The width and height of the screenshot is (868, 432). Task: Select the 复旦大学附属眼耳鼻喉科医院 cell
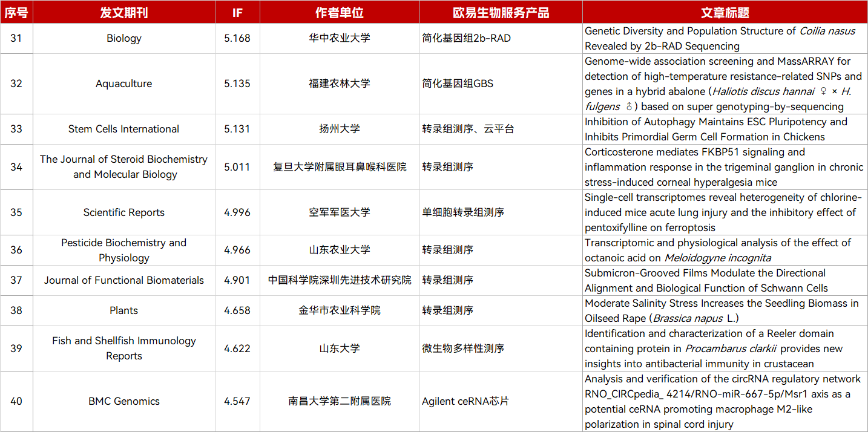pos(340,167)
